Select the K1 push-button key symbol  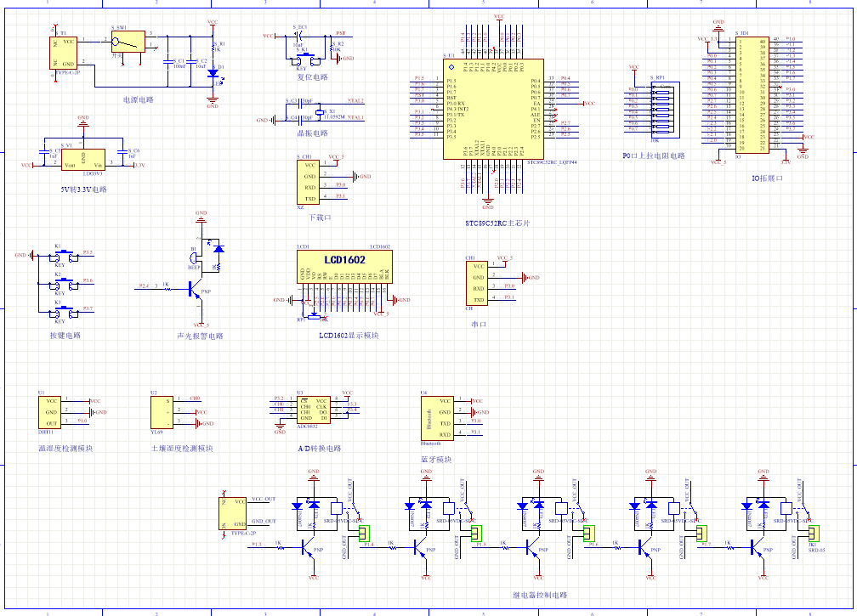tap(61, 256)
